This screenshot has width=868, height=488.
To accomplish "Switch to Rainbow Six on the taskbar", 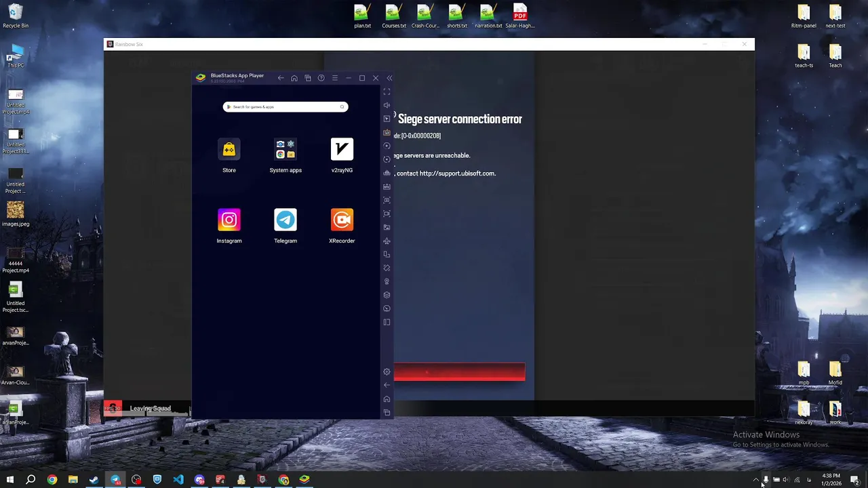I will [x=262, y=480].
